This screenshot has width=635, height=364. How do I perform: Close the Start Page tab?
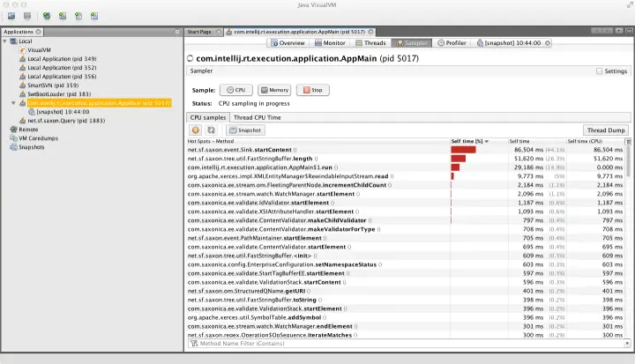[219, 32]
